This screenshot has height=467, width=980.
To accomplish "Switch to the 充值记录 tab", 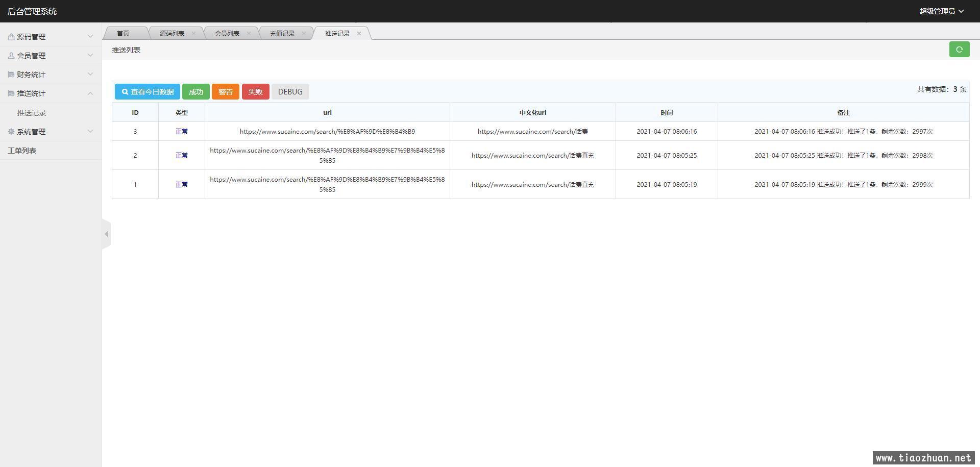I will tap(282, 34).
